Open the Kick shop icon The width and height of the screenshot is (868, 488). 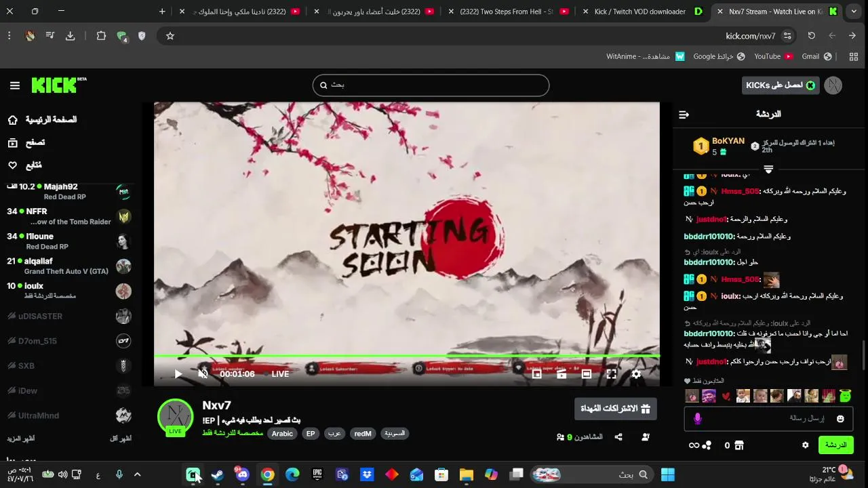coord(739,445)
